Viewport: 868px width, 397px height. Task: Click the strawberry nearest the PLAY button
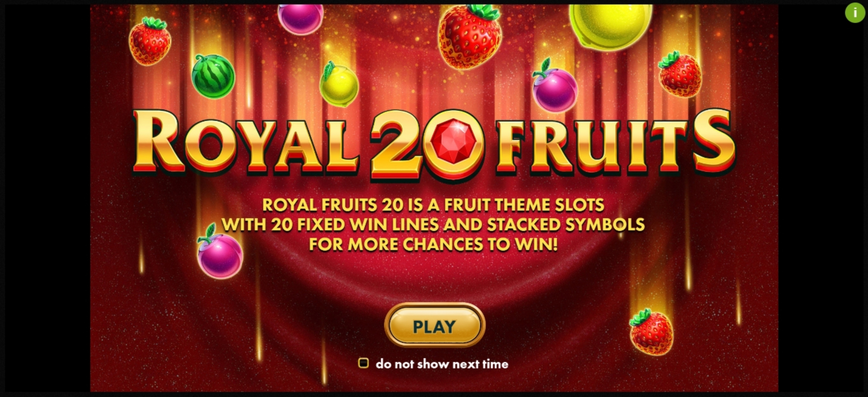pos(651,332)
